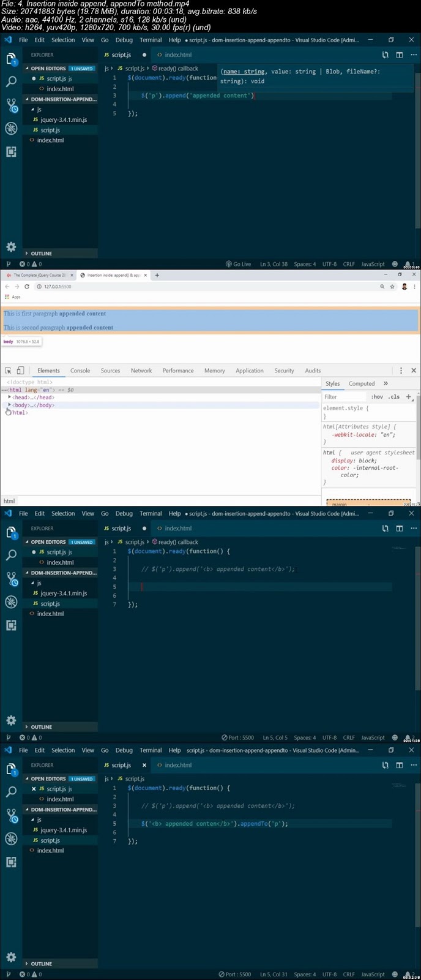The height and width of the screenshot is (980, 421).
Task: Switch to DevTools Network tab
Action: (141, 371)
